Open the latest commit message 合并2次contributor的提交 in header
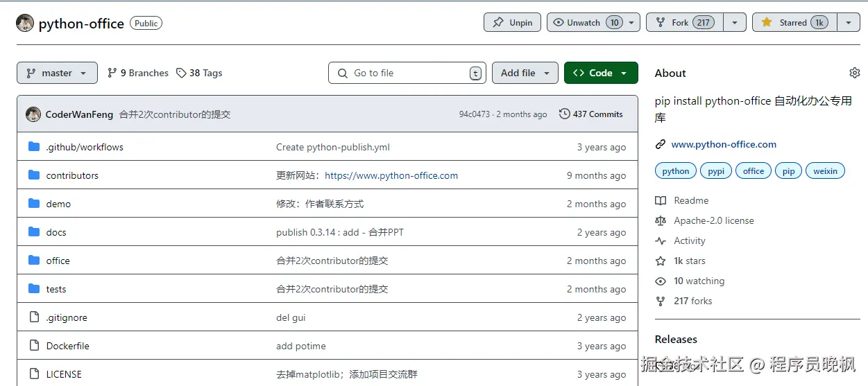 pos(175,114)
